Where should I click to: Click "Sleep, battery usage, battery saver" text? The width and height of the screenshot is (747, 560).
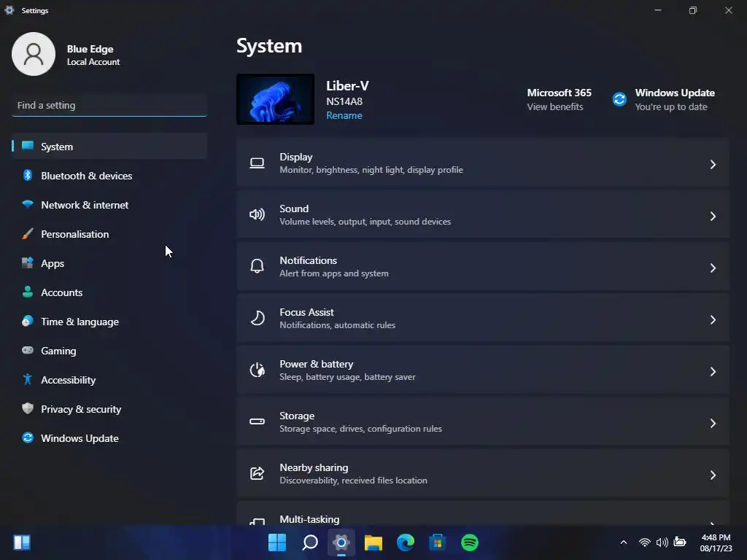[347, 377]
